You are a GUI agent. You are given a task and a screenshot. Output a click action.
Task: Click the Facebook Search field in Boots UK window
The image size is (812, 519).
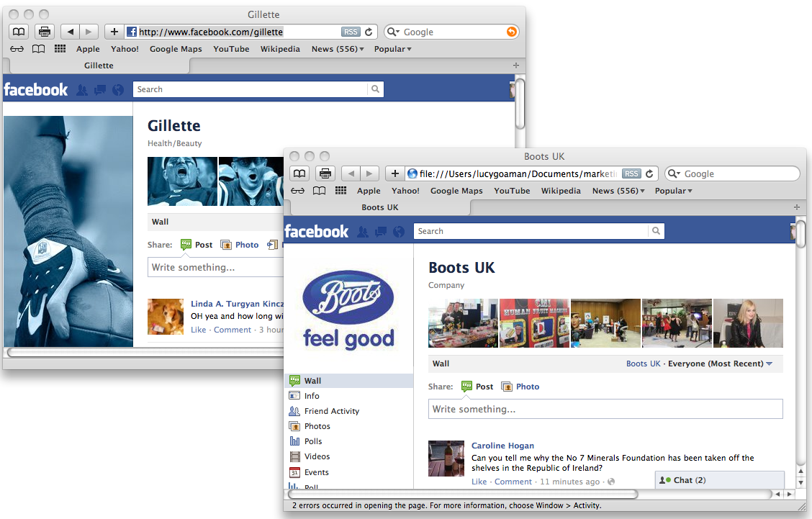[531, 231]
